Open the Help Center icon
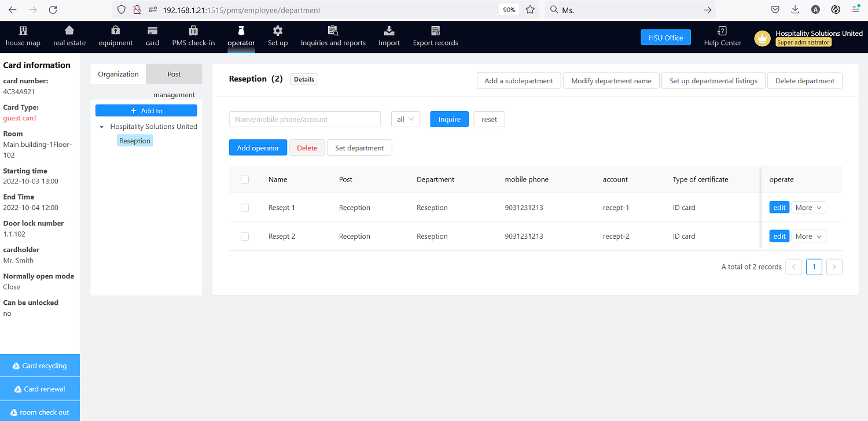 tap(722, 31)
